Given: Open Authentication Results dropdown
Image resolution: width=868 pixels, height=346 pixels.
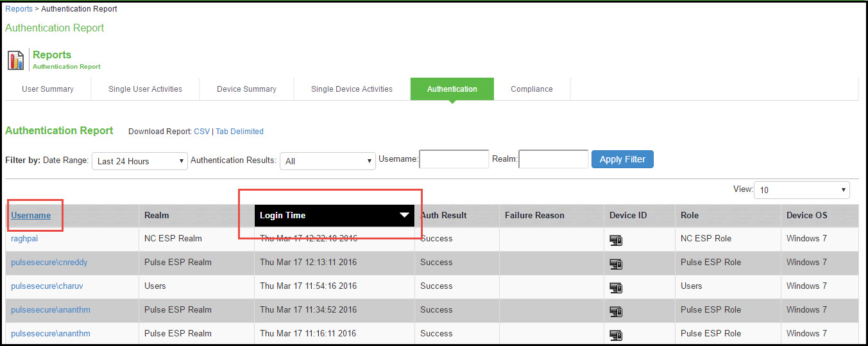Looking at the screenshot, I should 327,161.
